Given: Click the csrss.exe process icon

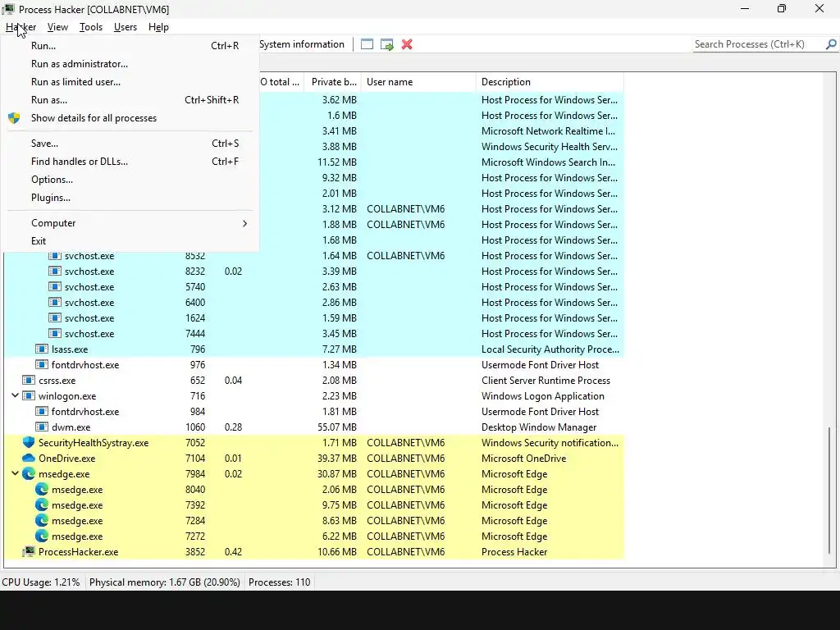Looking at the screenshot, I should (29, 381).
